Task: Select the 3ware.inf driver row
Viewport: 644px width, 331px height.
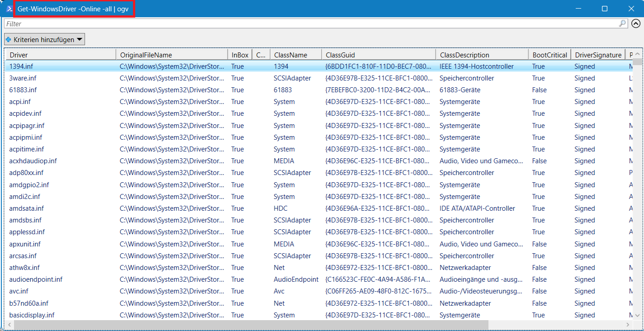Action: coord(318,78)
